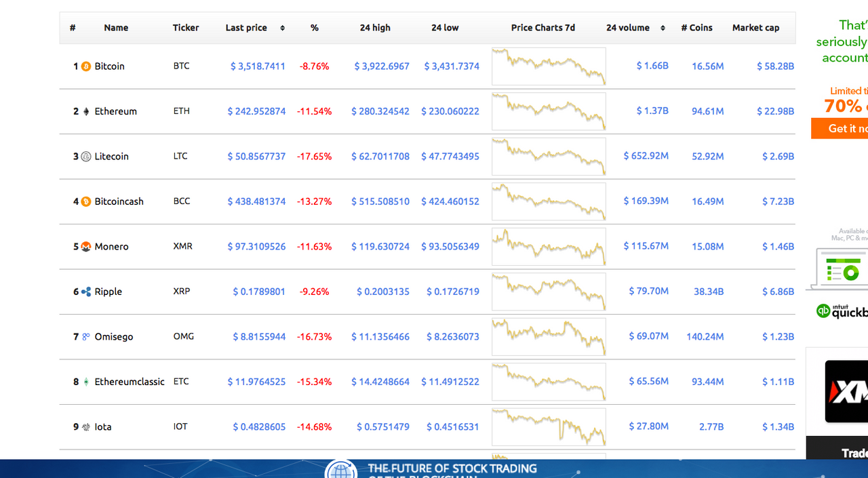Click the XM logo in sidebar ad
Viewport: 868px width, 478px height.
pyautogui.click(x=846, y=391)
